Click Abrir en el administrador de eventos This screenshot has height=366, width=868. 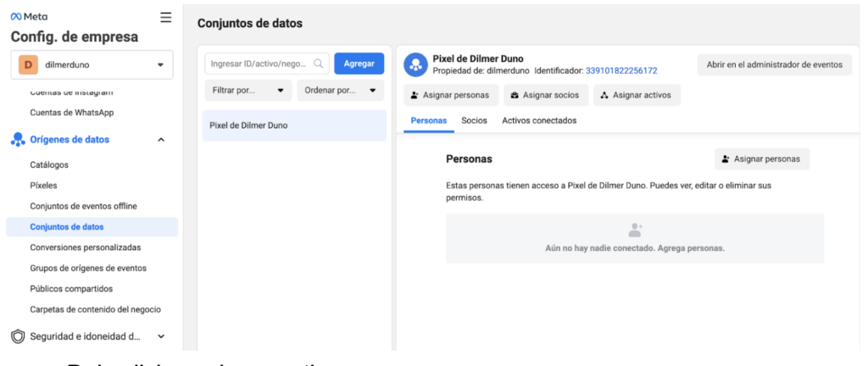click(775, 64)
